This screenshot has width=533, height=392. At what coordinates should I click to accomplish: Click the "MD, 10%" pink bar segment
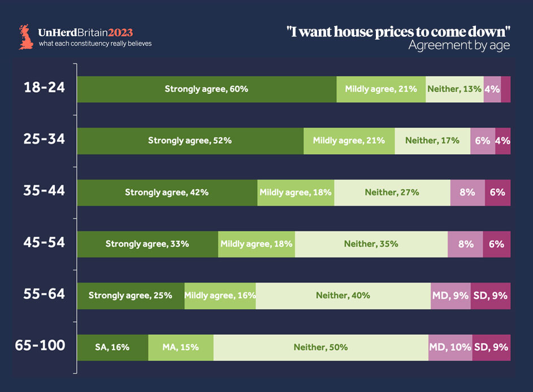click(450, 347)
